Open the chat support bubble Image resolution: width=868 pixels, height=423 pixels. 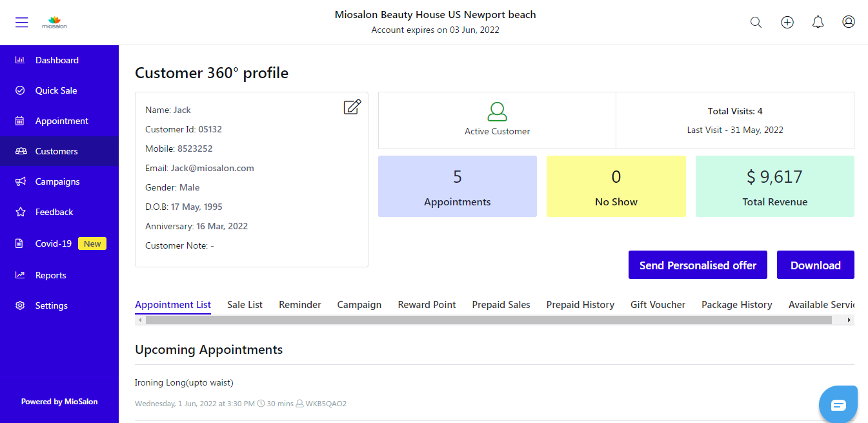pyautogui.click(x=838, y=405)
